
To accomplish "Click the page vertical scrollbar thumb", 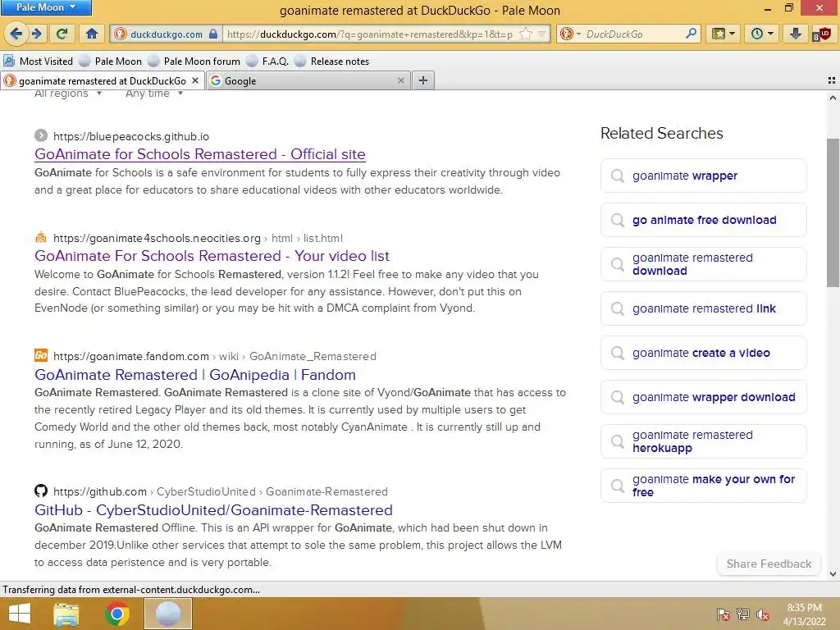I will click(x=833, y=212).
